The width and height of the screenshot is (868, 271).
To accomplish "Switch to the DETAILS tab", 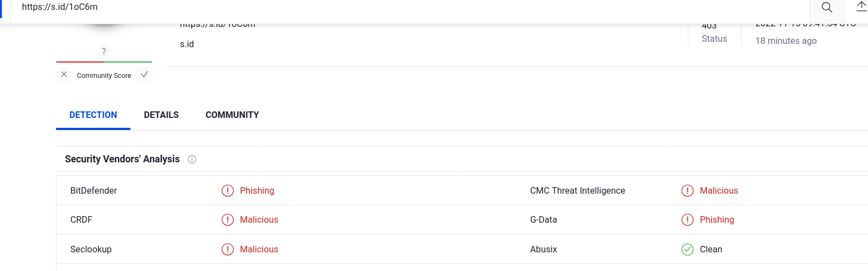I will tap(162, 115).
